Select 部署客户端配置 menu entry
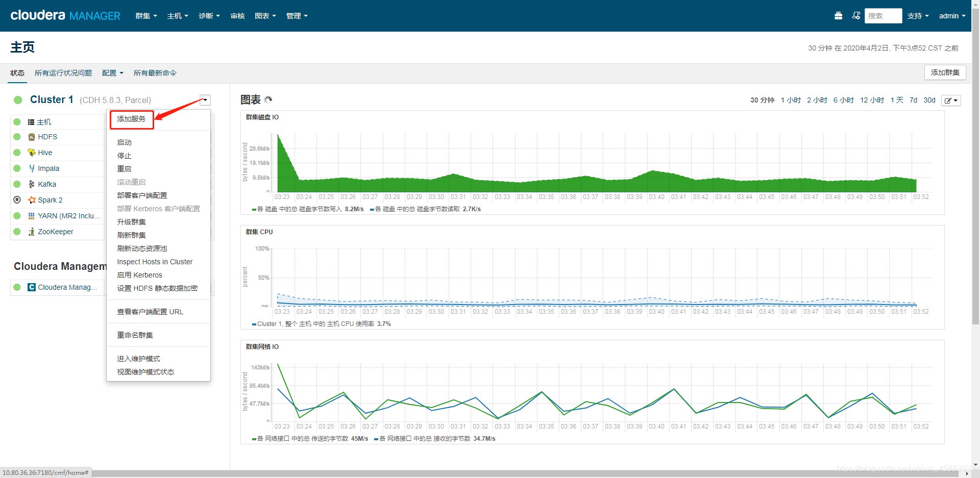Screen dimensions: 980x478 tap(142, 195)
